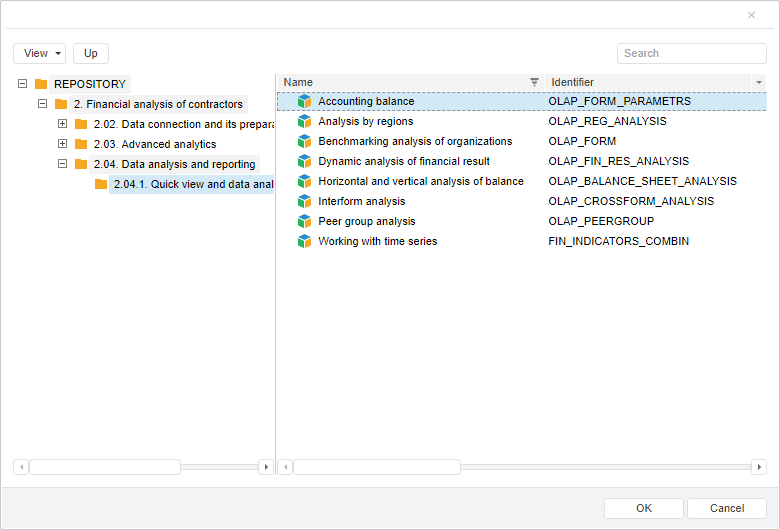Click the cube icon beside Peer group analysis
The height and width of the screenshot is (530, 780).
304,221
